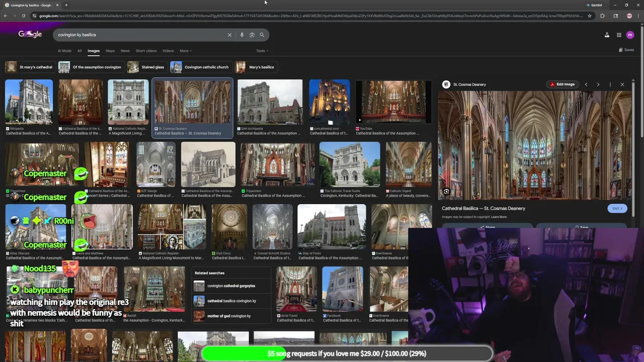Close the 'covington ky basilica' browser tab
The height and width of the screenshot is (362, 644).
[57, 5]
